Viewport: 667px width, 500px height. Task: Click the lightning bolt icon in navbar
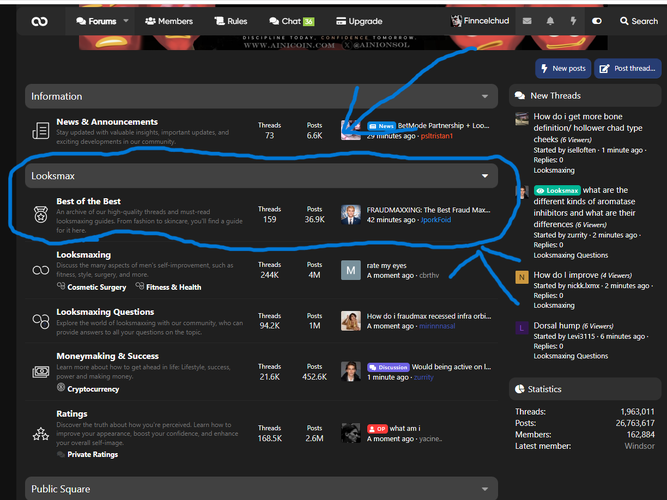pos(573,21)
